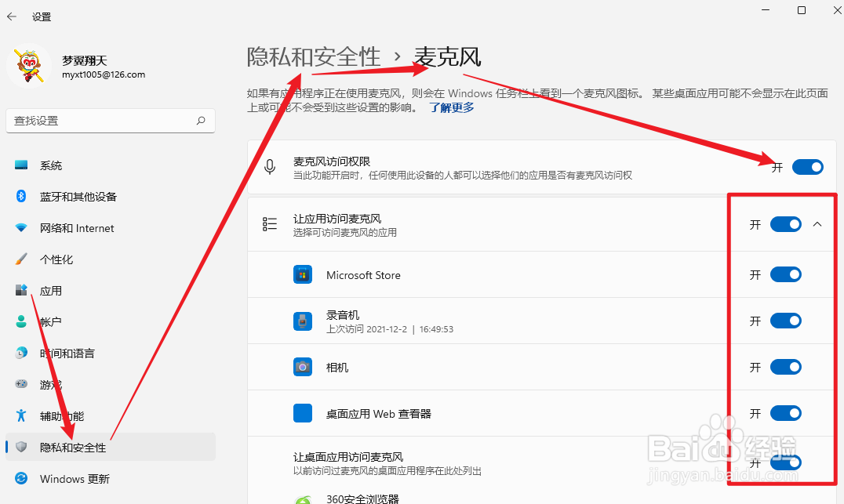Viewport: 844px width, 504px height.
Task: Open the 系统 settings section
Action: click(x=52, y=165)
